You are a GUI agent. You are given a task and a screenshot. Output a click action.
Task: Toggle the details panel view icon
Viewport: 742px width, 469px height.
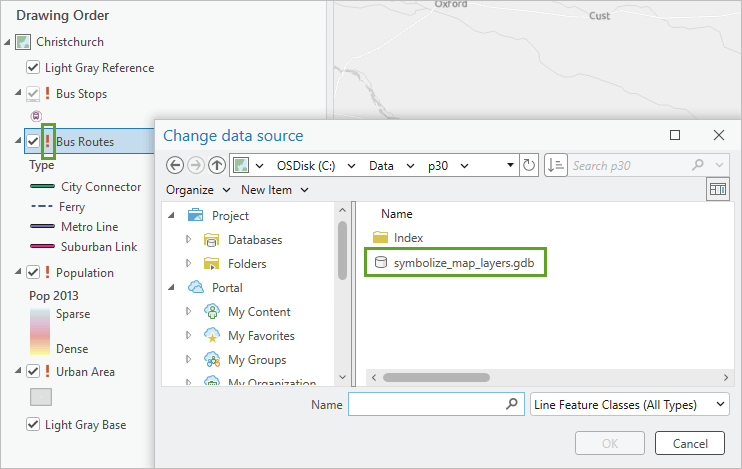pos(717,189)
